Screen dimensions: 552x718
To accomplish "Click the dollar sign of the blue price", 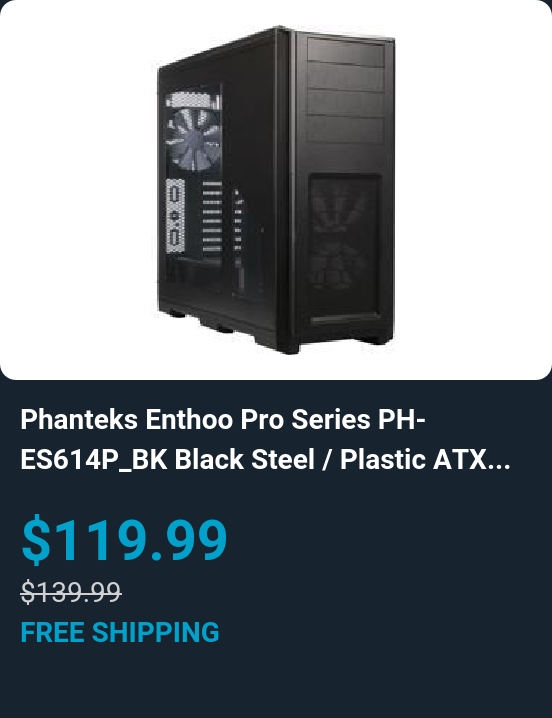I will (x=36, y=539).
